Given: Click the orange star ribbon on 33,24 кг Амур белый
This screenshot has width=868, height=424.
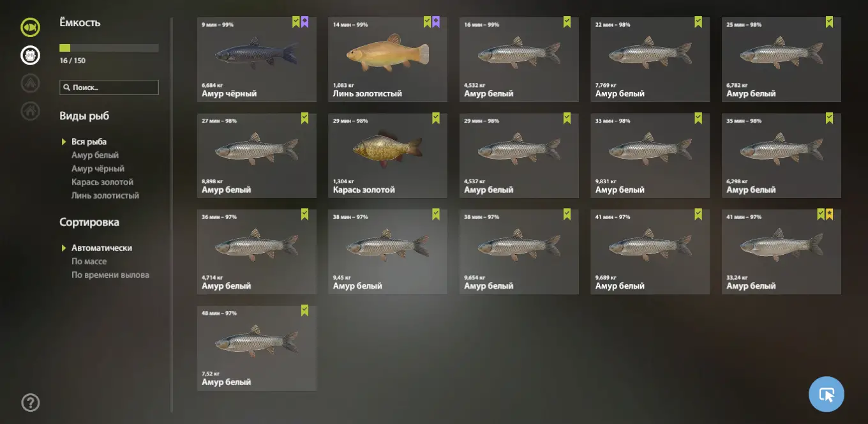Looking at the screenshot, I should 829,215.
